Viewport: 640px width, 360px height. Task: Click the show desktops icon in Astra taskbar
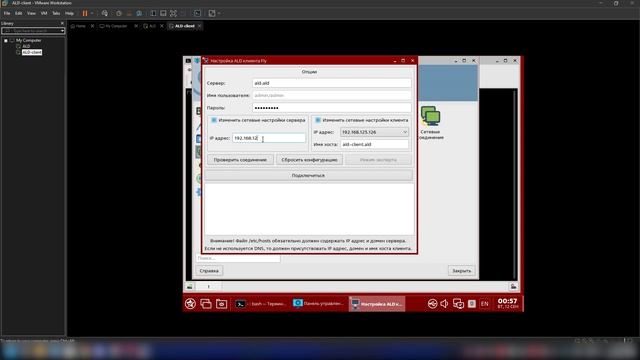(206, 304)
